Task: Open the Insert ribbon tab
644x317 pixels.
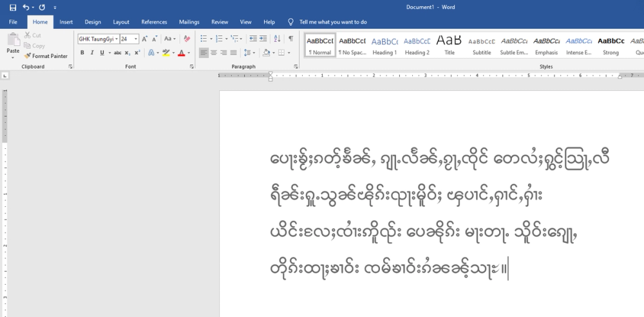Action: 66,22
